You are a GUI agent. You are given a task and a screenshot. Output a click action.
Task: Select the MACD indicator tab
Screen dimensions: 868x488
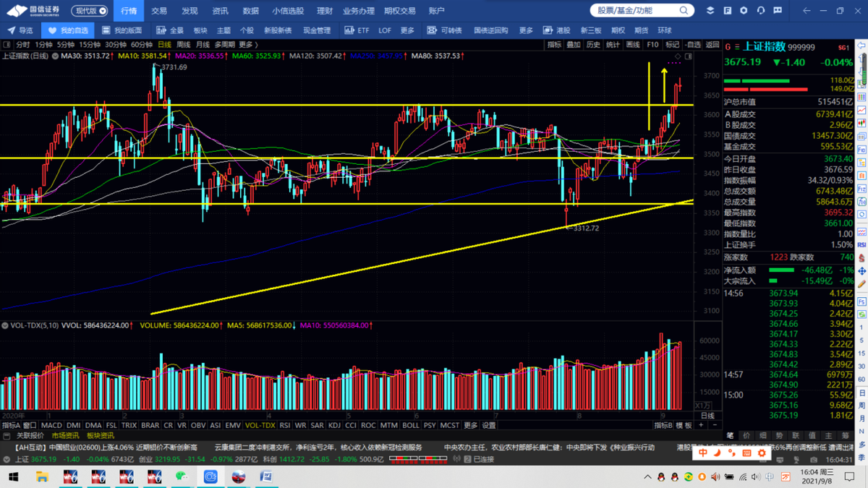click(51, 426)
